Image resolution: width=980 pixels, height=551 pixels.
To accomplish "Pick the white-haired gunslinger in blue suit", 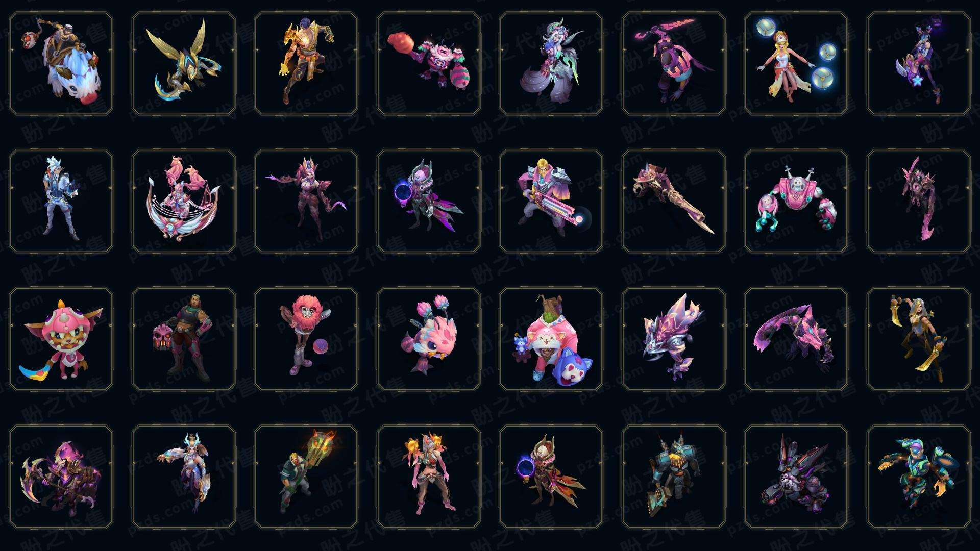I will click(61, 201).
